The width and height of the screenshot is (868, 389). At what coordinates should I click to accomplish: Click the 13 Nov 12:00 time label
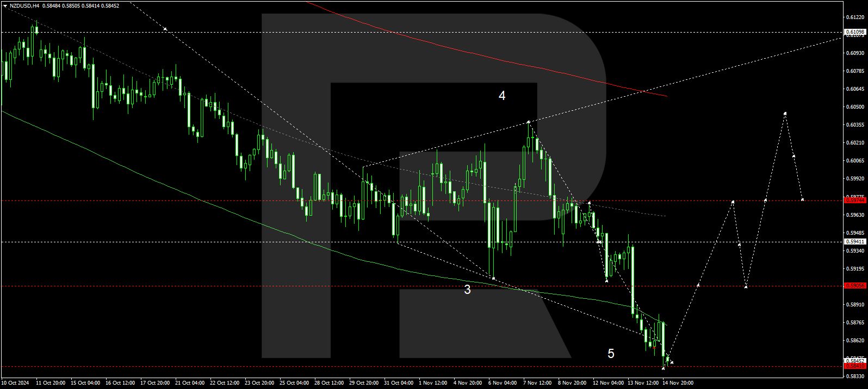click(643, 383)
